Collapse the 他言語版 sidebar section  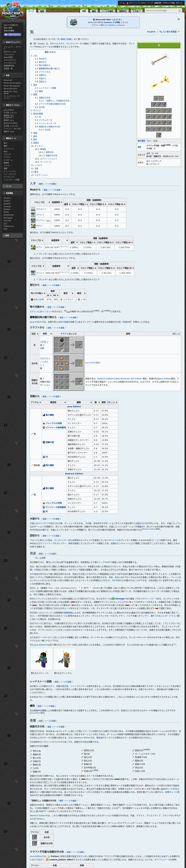(x=13, y=193)
